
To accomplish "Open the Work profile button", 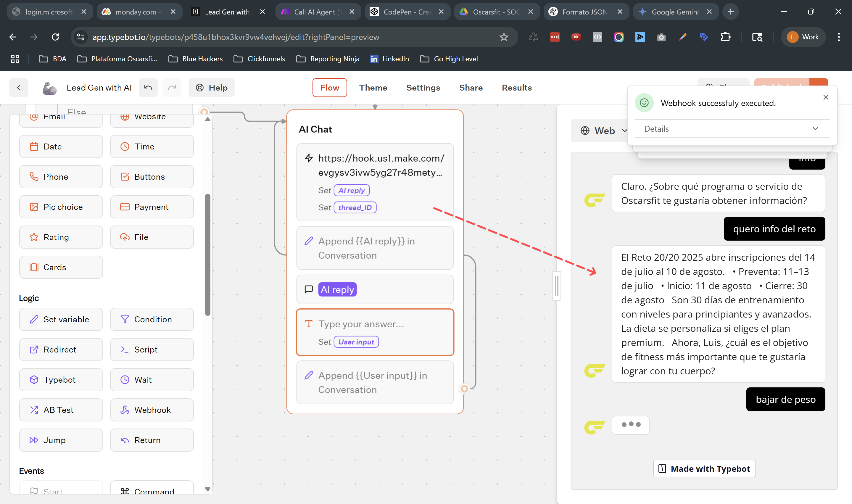I will pos(803,37).
